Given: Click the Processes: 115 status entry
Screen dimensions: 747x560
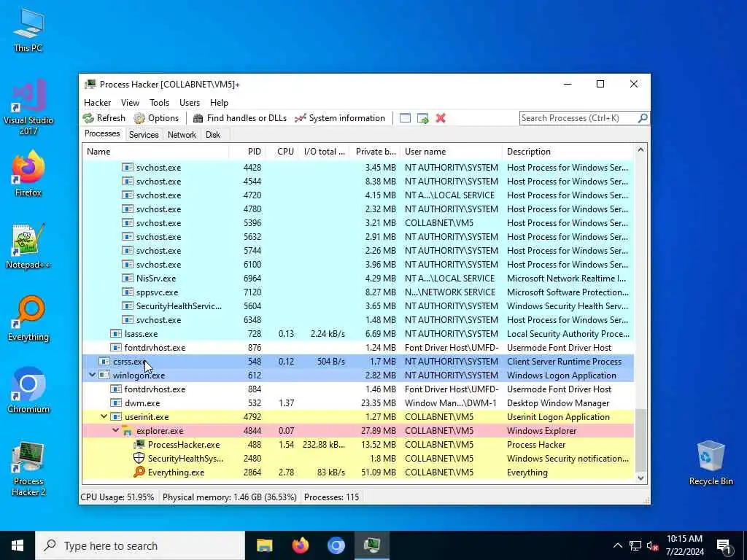Looking at the screenshot, I should pos(332,497).
